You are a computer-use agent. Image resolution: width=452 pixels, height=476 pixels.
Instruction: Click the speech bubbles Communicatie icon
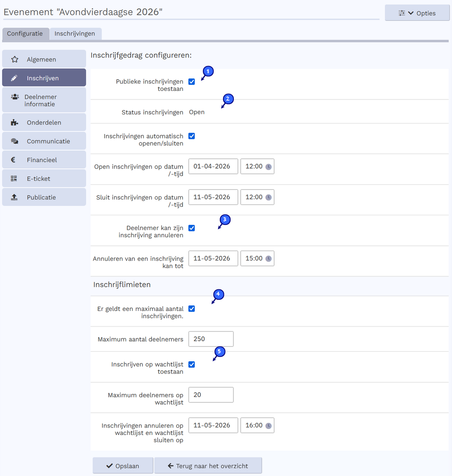point(14,141)
